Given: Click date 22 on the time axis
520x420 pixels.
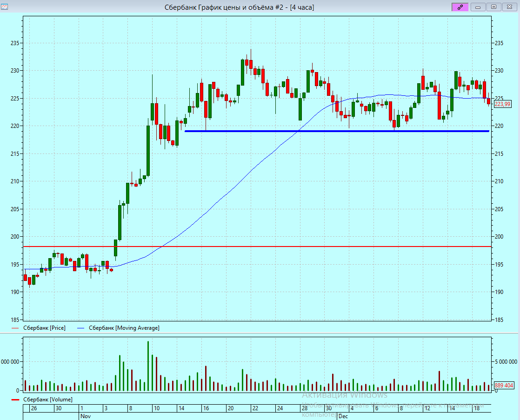Looking at the screenshot, I should coord(255,408).
